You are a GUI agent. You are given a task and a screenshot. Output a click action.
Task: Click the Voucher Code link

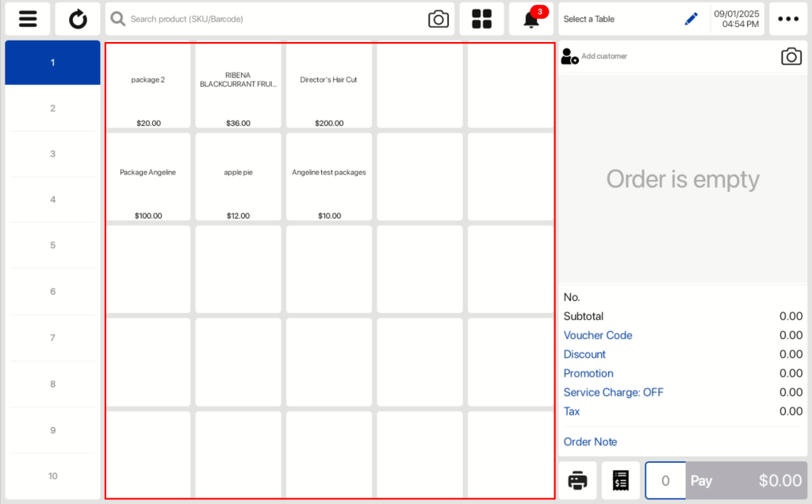[598, 335]
